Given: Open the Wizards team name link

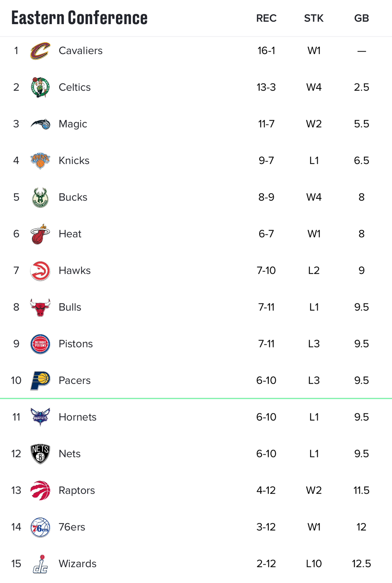Looking at the screenshot, I should (77, 564).
